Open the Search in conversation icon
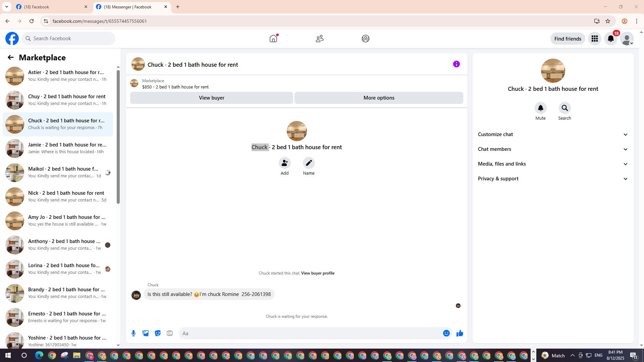Screen dimensions: 644x362 point(565,108)
